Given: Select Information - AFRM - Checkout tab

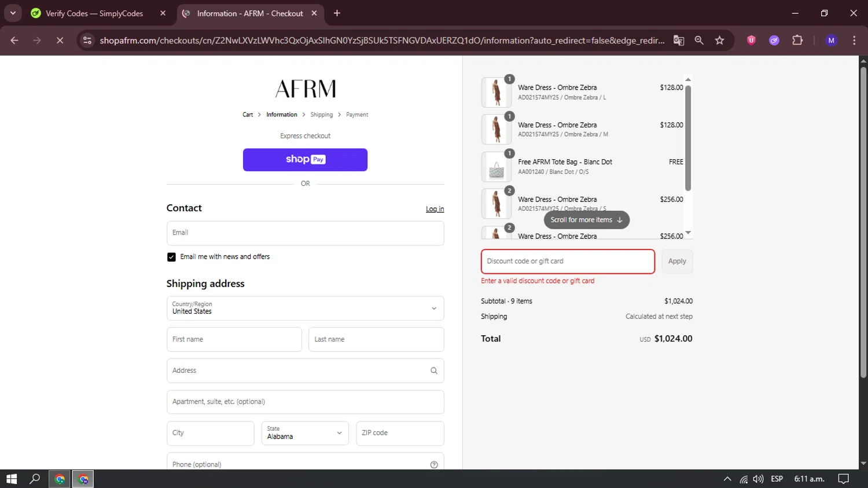Looking at the screenshot, I should (x=249, y=13).
